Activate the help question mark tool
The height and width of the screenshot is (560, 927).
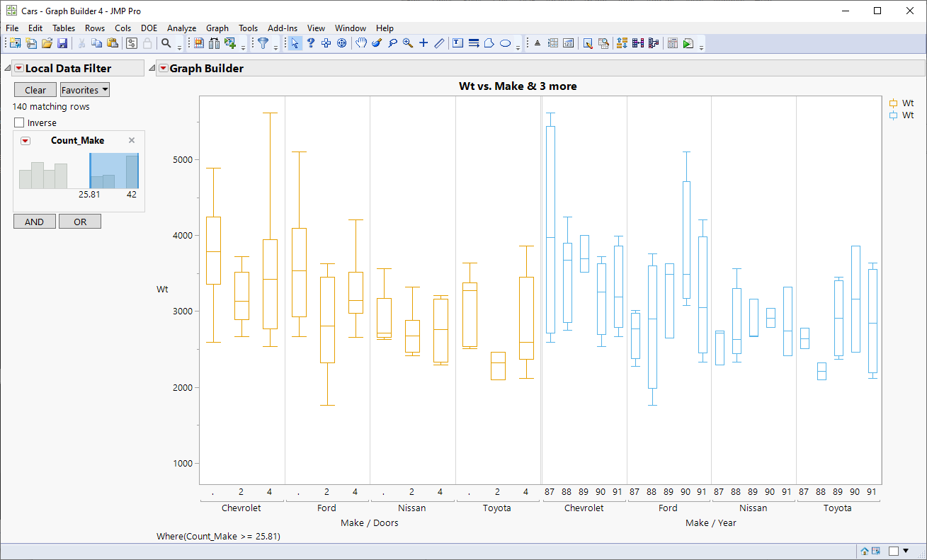click(310, 43)
